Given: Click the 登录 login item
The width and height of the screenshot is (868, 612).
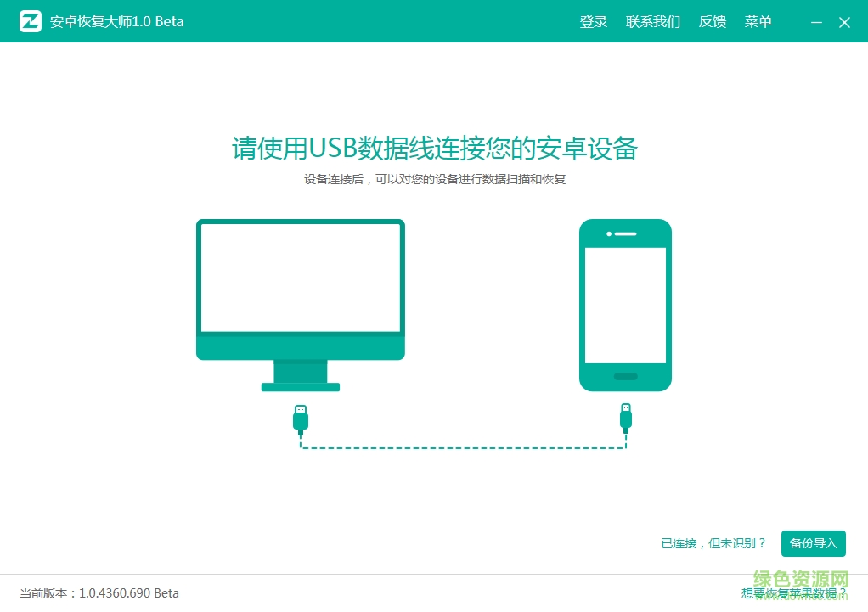Looking at the screenshot, I should 593,21.
